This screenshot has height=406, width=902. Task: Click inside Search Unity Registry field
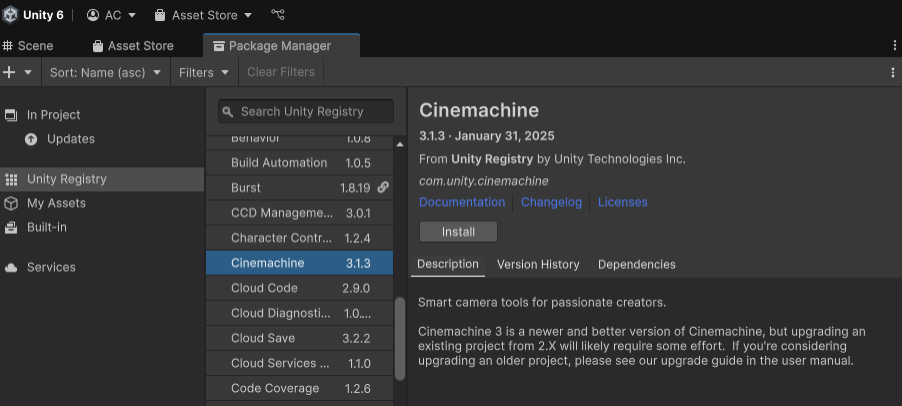tap(306, 112)
